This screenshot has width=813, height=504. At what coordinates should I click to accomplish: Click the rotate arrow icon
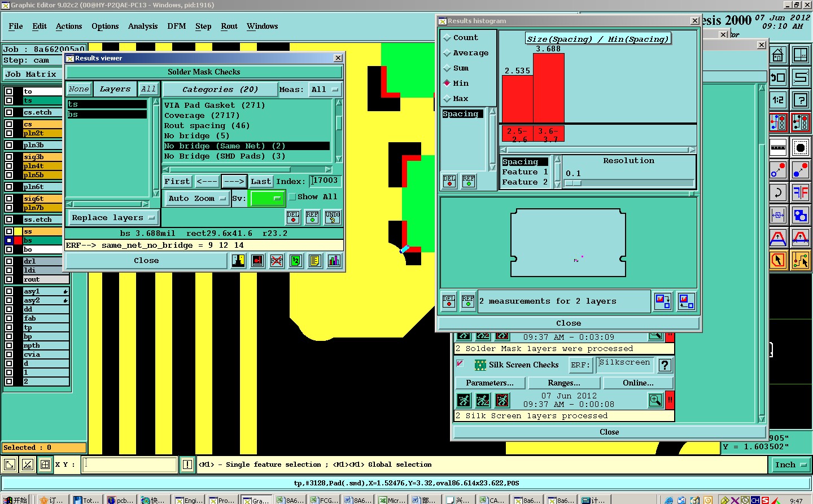pyautogui.click(x=778, y=192)
